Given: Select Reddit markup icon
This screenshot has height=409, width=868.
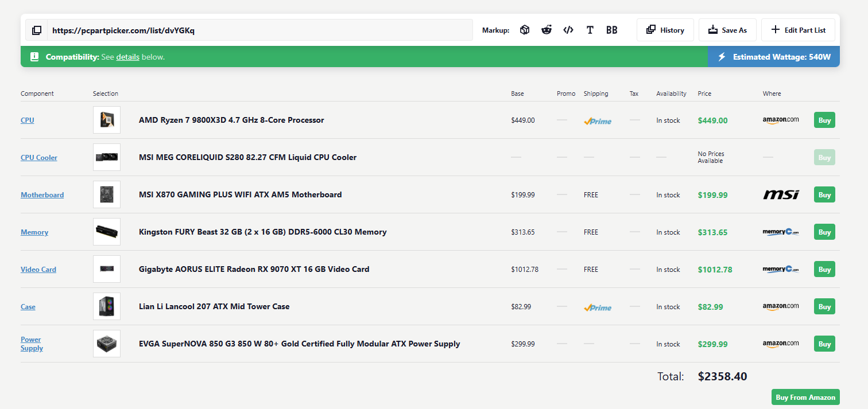Looking at the screenshot, I should pos(547,30).
